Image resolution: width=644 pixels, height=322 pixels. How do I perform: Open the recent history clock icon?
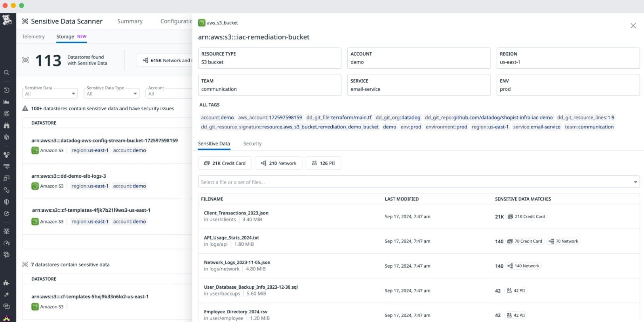point(6,90)
